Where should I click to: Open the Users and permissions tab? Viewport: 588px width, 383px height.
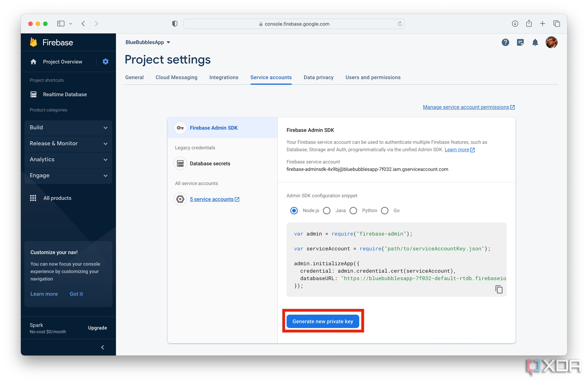[x=373, y=77]
